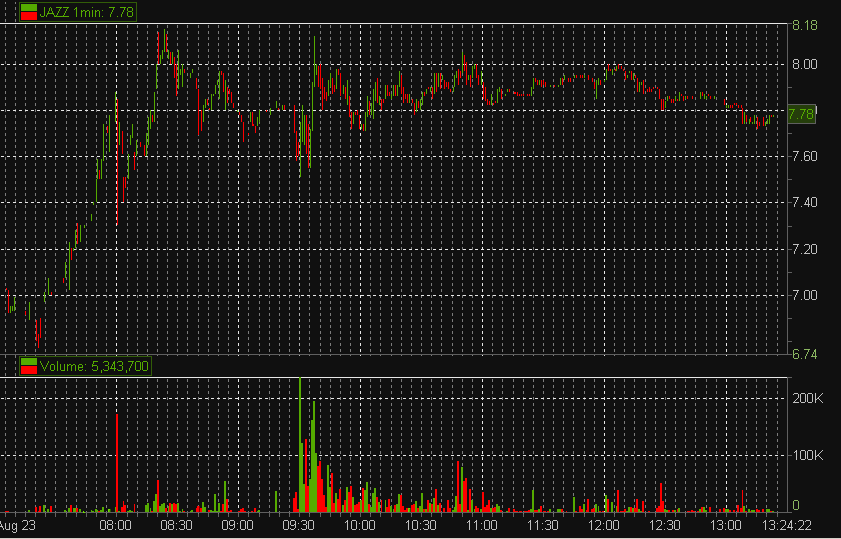Click the 08:00 time axis label
This screenshot has width=841, height=539.
pyautogui.click(x=116, y=525)
